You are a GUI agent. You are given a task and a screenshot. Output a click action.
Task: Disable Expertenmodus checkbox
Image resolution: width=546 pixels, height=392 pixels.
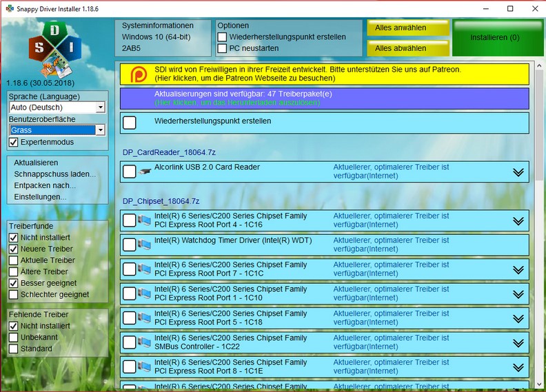coord(13,142)
